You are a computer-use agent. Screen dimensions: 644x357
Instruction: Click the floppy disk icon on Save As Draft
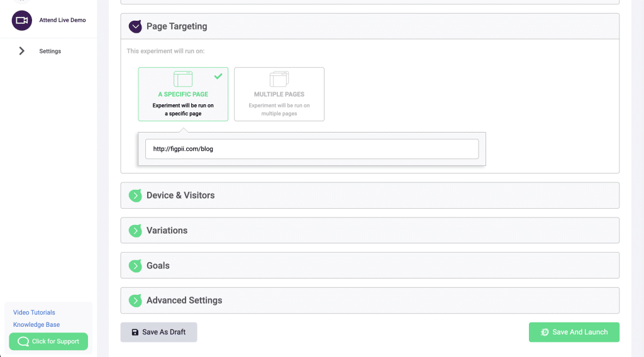pos(135,332)
